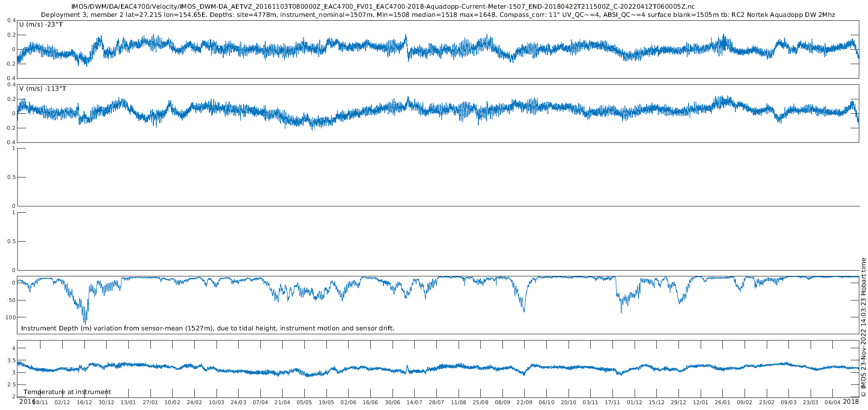The height and width of the screenshot is (410, 868).
Task: Click the '2016' year label on the time axis
Action: (27, 401)
